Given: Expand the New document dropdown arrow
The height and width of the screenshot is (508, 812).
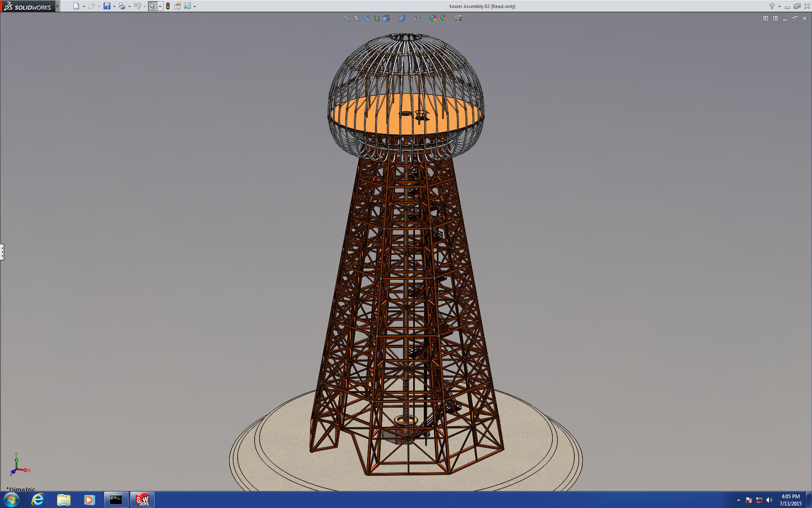Looking at the screenshot, I should point(84,6).
